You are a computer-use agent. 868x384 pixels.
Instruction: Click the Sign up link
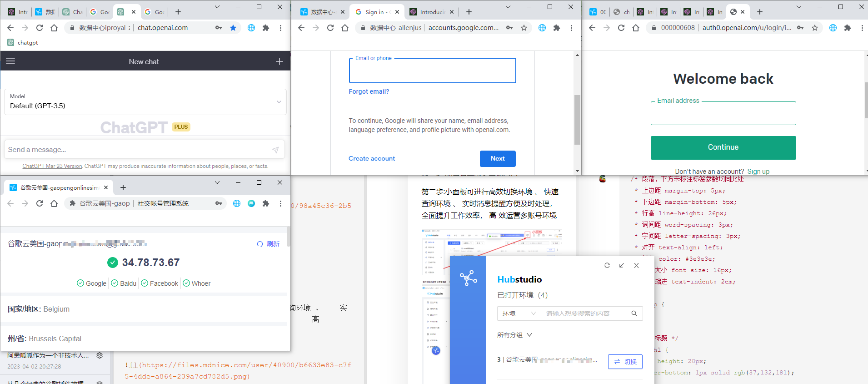[x=758, y=172]
